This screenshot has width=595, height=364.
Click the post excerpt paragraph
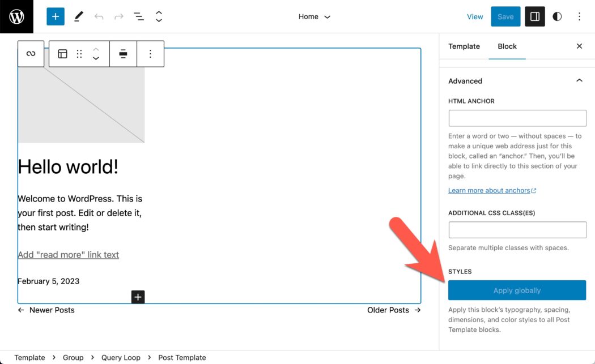pyautogui.click(x=80, y=213)
